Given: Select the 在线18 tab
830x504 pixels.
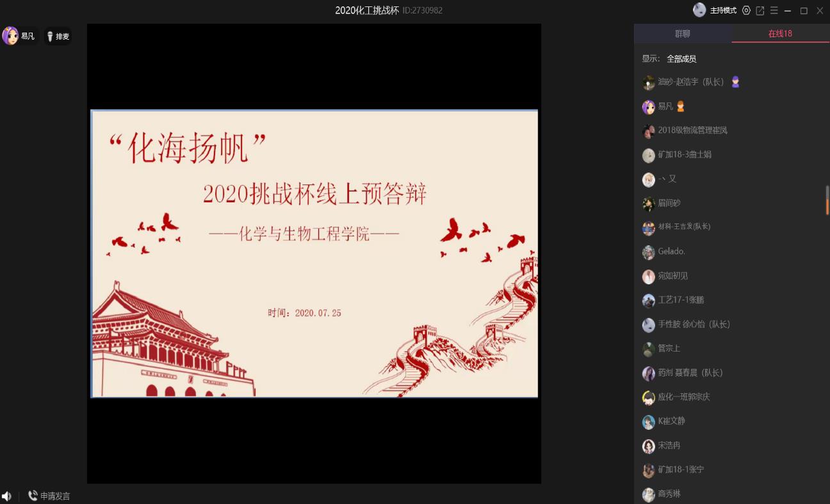Looking at the screenshot, I should [x=780, y=33].
